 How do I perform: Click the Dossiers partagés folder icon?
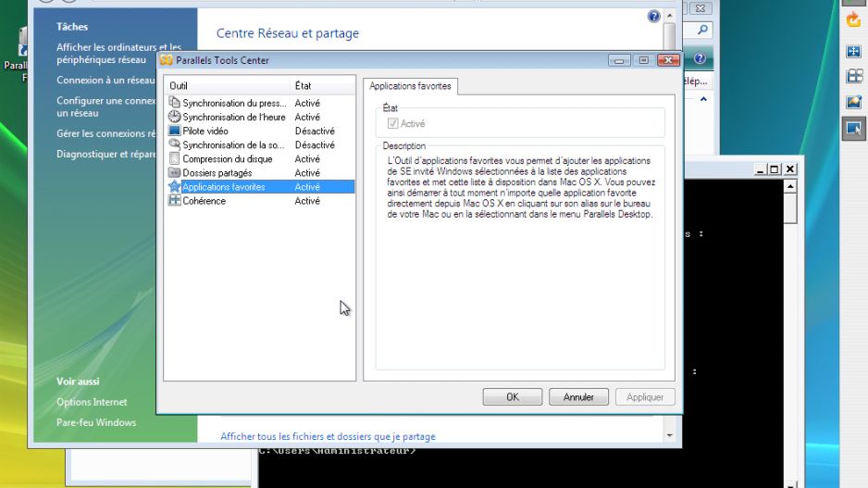click(x=174, y=172)
